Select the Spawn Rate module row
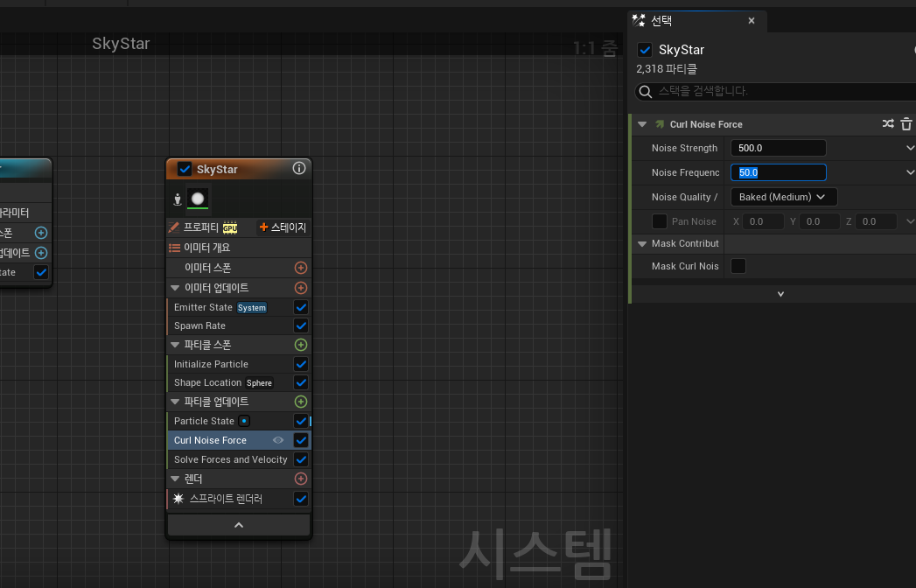This screenshot has width=916, height=588. 239,325
